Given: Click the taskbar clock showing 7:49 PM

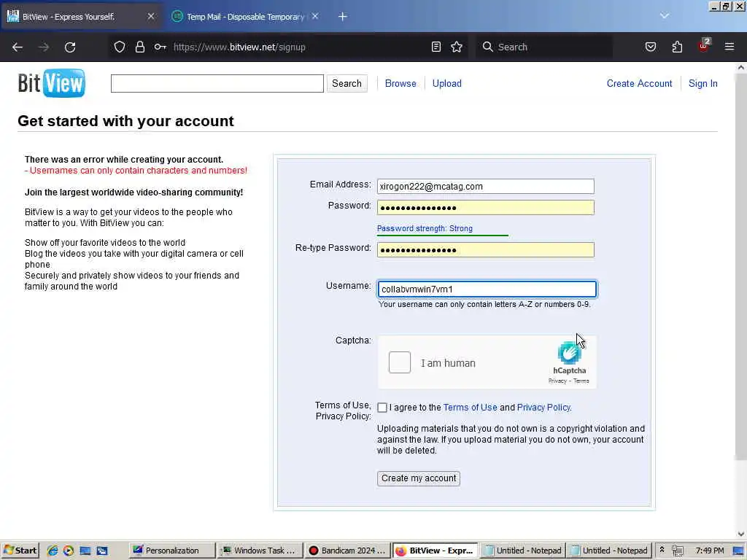Looking at the screenshot, I should pyautogui.click(x=709, y=551).
